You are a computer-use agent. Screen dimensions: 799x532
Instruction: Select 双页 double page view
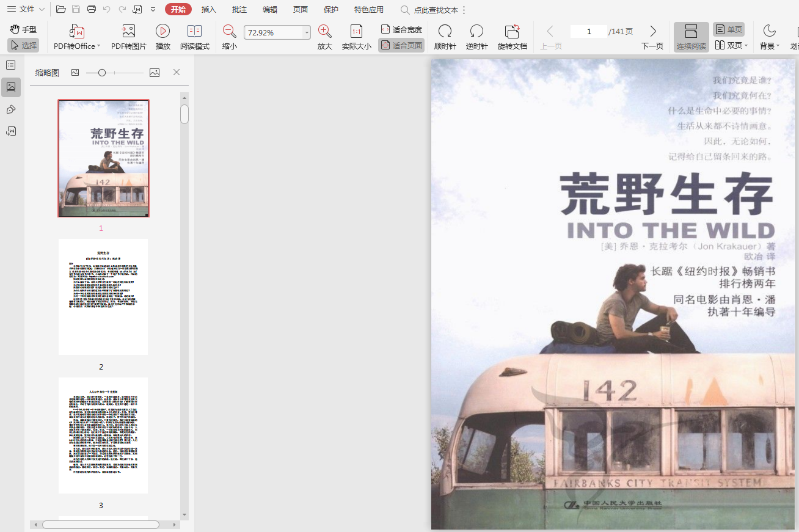(x=728, y=45)
